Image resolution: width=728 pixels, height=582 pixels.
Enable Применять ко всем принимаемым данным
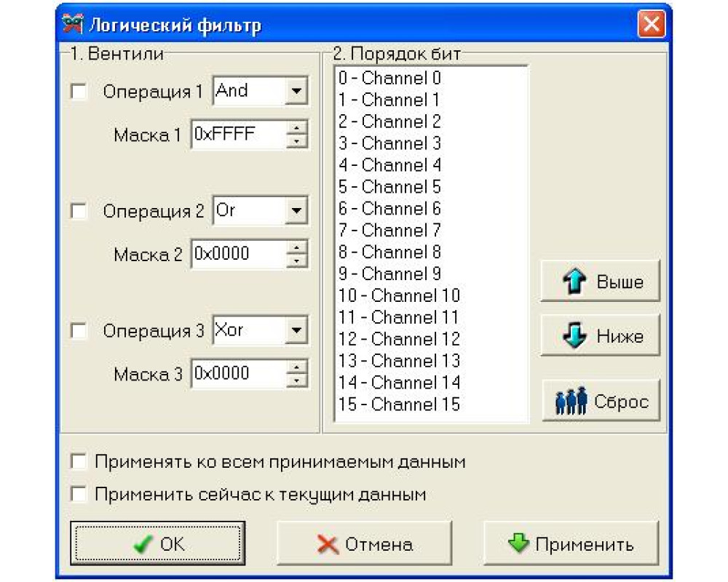coord(79,462)
